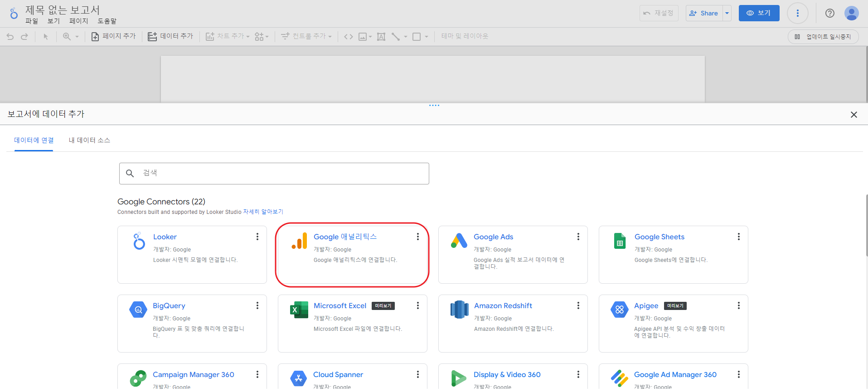
Task: Select the pointer selection tool
Action: (45, 37)
